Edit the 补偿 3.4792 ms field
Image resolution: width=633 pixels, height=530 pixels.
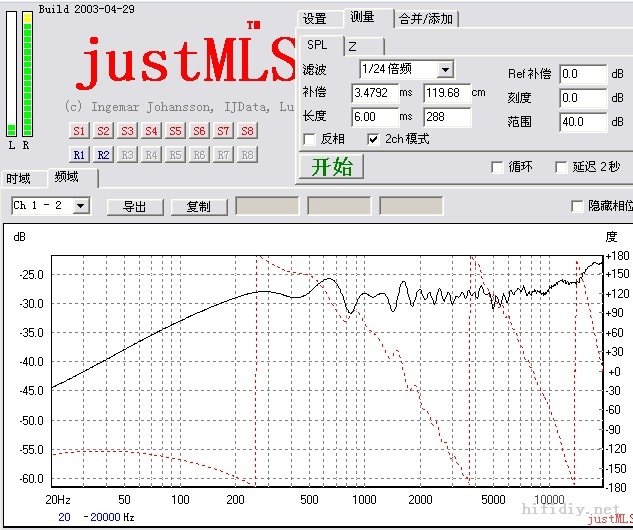click(x=375, y=93)
